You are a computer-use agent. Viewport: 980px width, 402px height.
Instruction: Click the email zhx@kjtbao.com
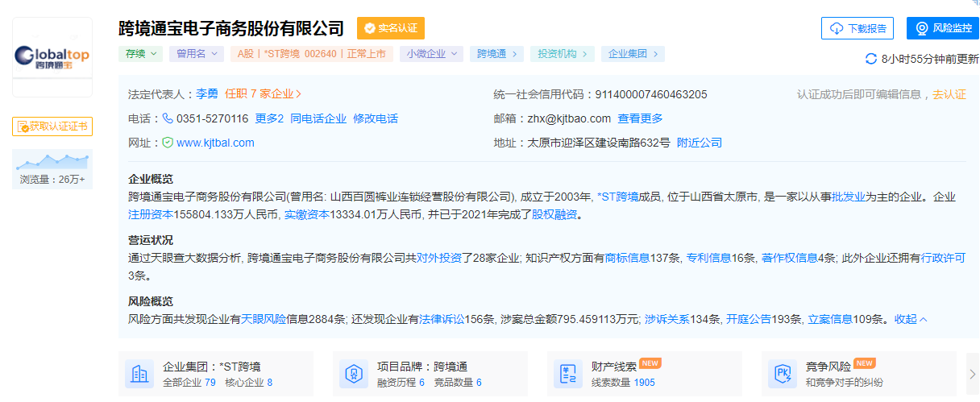(x=569, y=118)
